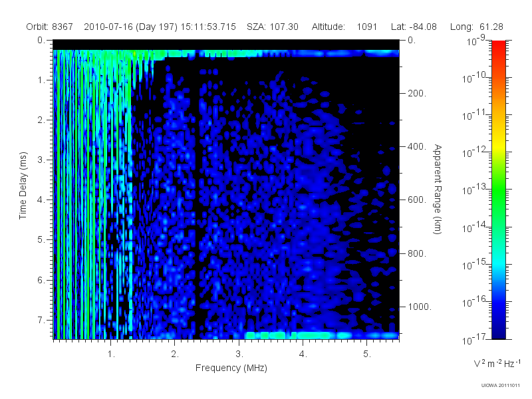
Task: Click the UIOWA 20111011 credit text
Action: pos(501,386)
